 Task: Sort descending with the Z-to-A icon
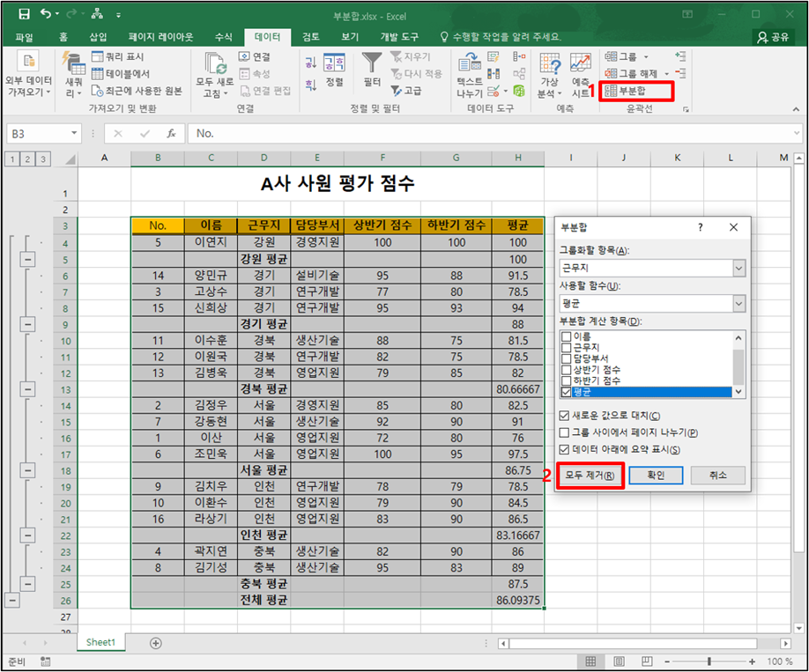point(310,85)
